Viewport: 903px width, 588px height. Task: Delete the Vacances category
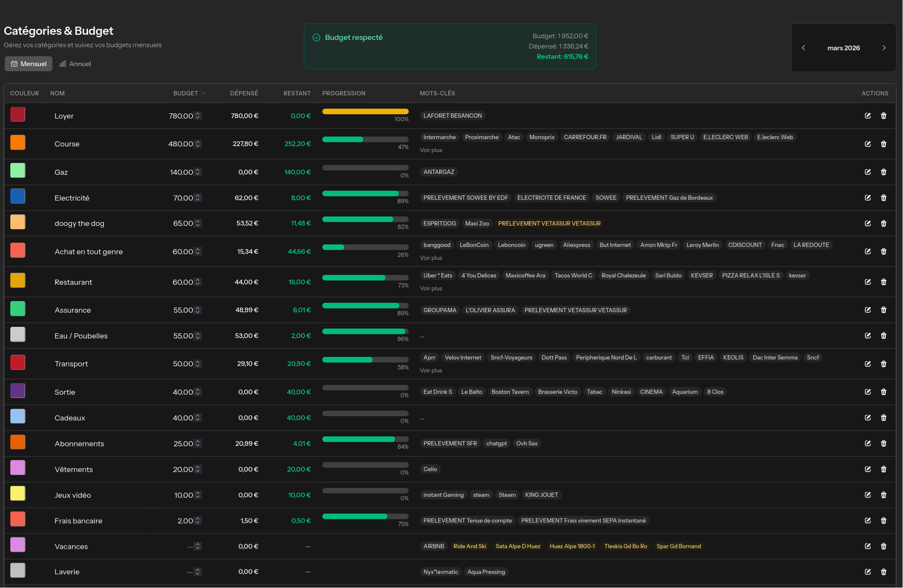click(x=884, y=546)
